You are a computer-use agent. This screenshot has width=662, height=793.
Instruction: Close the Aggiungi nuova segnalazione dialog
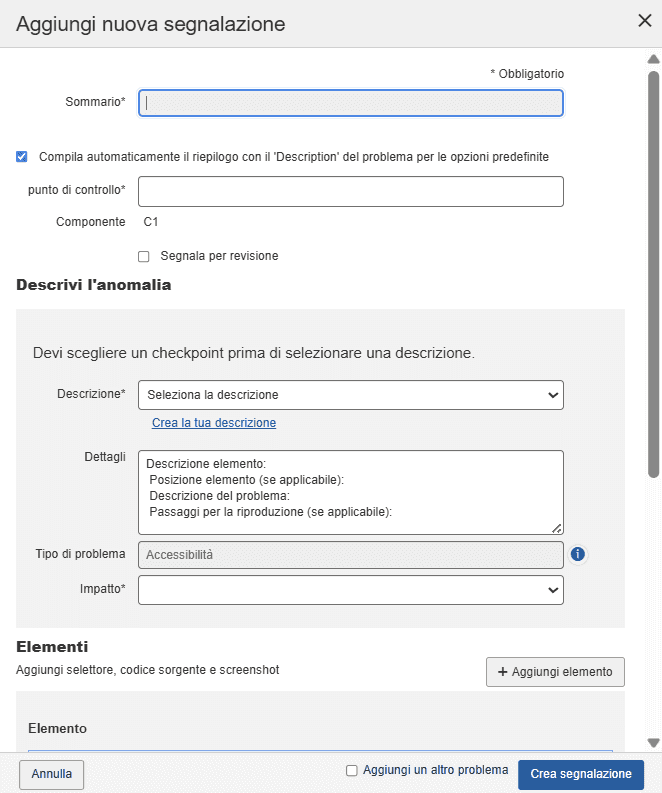click(645, 21)
